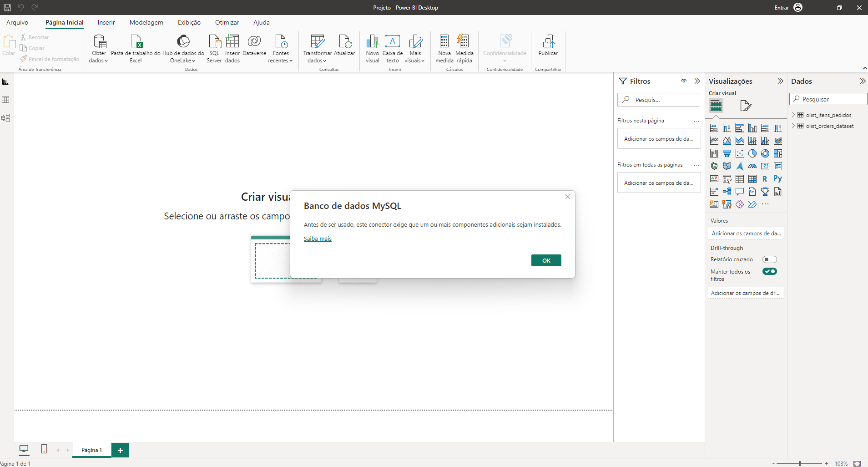Screen dimensions: 868x467
Task: Choose the area chart visual
Action: click(727, 141)
